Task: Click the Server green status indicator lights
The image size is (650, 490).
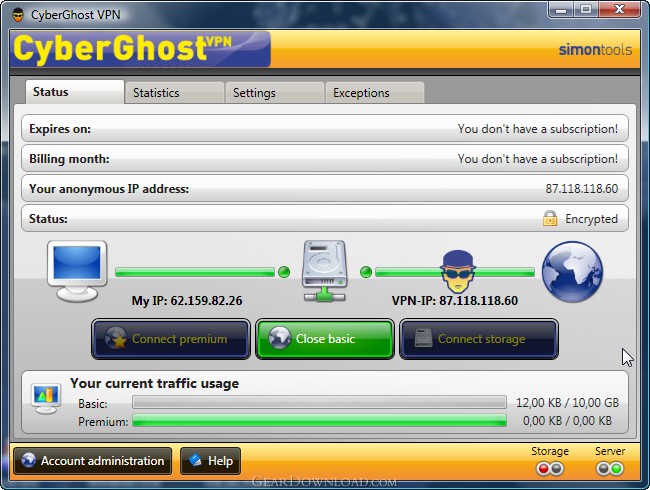Action: pos(610,469)
